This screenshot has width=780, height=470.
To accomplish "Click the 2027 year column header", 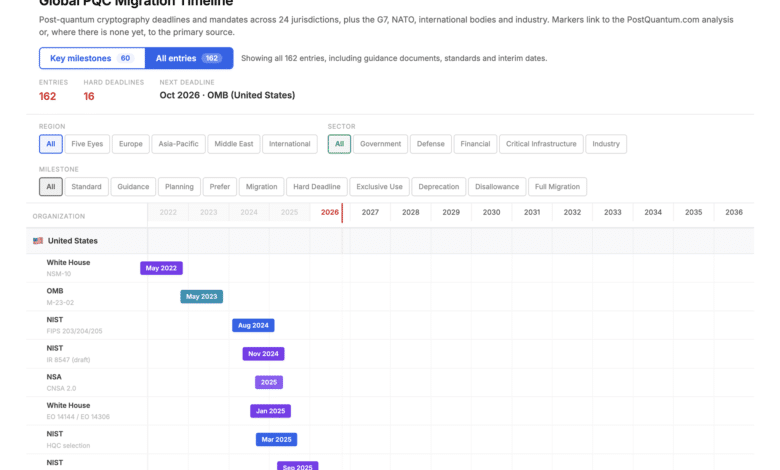I will 370,212.
